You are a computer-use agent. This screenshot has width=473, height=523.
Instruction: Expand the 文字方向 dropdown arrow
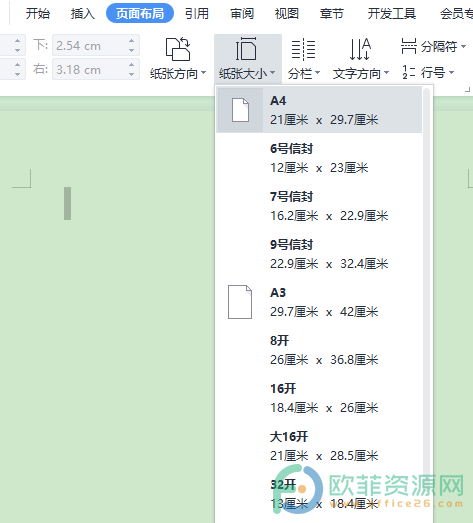coord(387,73)
